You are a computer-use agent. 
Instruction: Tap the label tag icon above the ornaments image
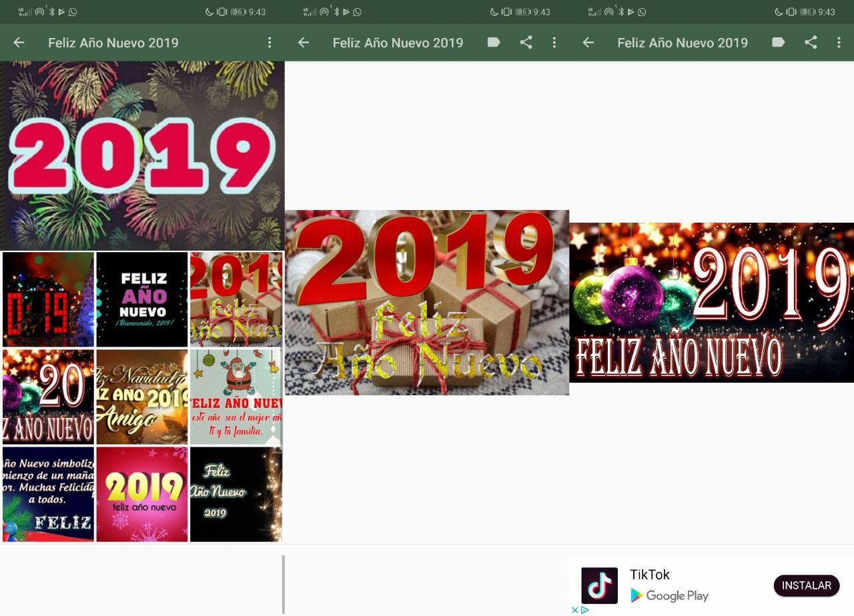pyautogui.click(x=778, y=43)
